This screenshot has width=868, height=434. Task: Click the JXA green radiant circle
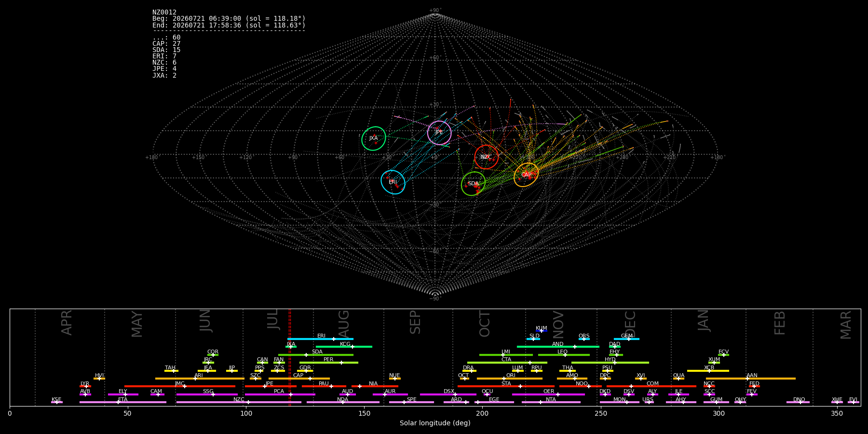(374, 138)
